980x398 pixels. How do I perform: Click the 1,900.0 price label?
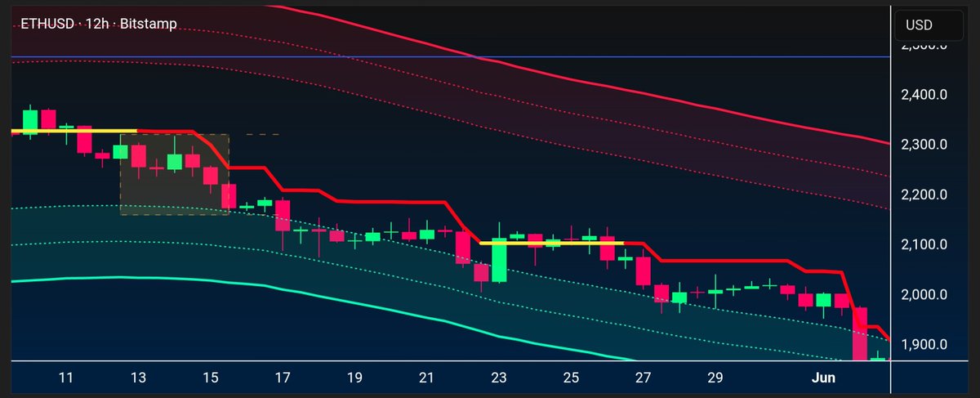coord(923,344)
